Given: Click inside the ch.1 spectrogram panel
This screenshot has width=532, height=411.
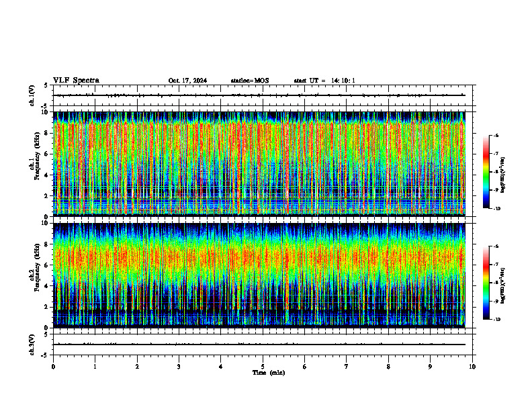Looking at the screenshot, I should pos(259,164).
